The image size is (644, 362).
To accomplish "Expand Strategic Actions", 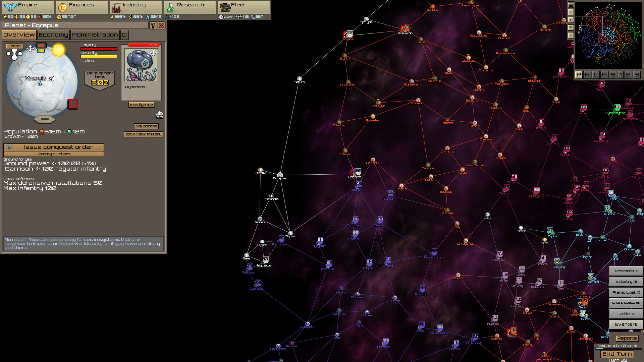I will [x=54, y=154].
